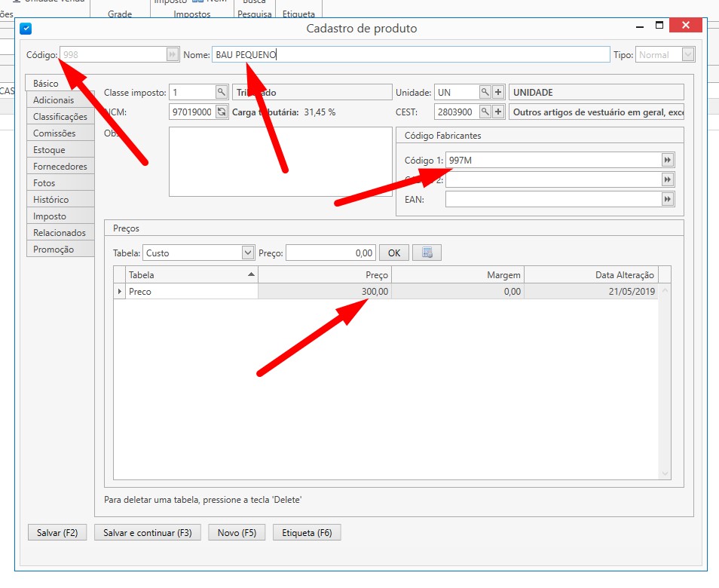Open the Unidade search magnifier

(x=485, y=92)
